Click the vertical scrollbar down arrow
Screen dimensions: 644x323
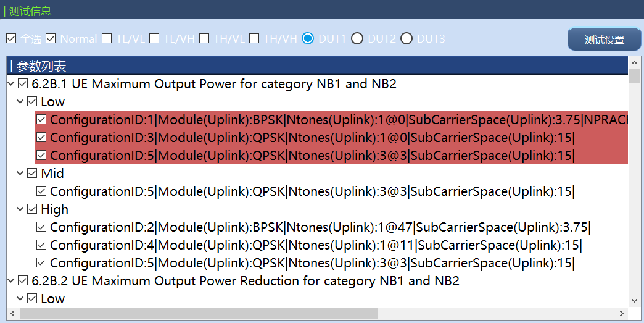coord(634,300)
